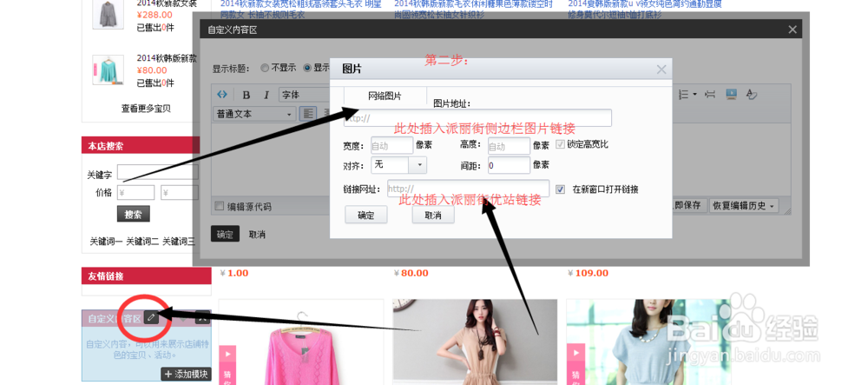Click the horizontal line icon in editor toolbar

(710, 94)
